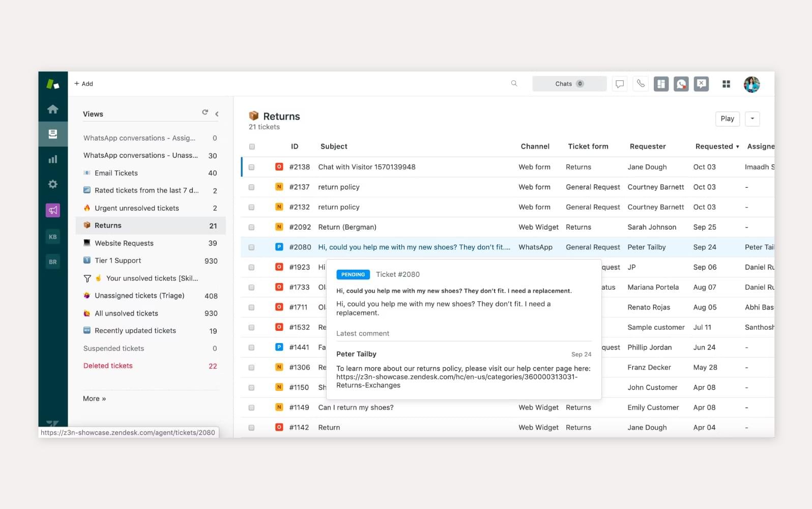Viewport: 812px width, 509px height.
Task: Open ticket Chat with Visitor 1570139948
Action: (367, 167)
